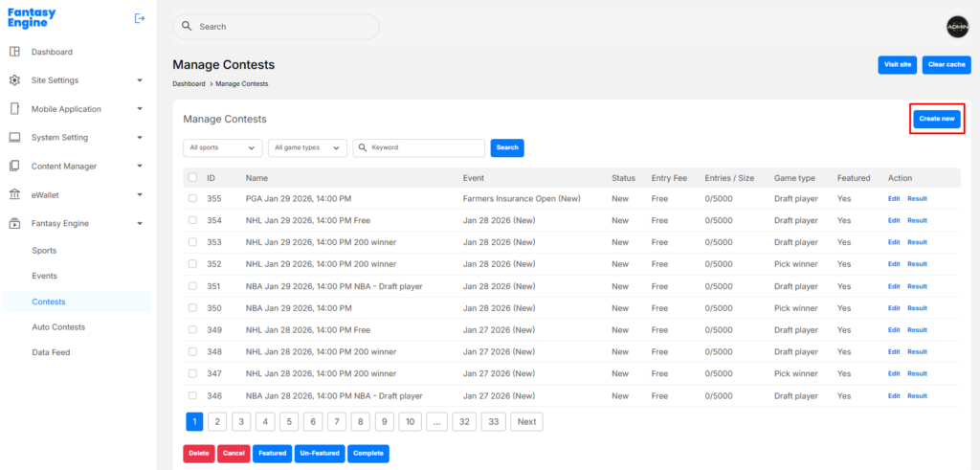Click the Dashboard grid icon in sidebar

coord(14,52)
